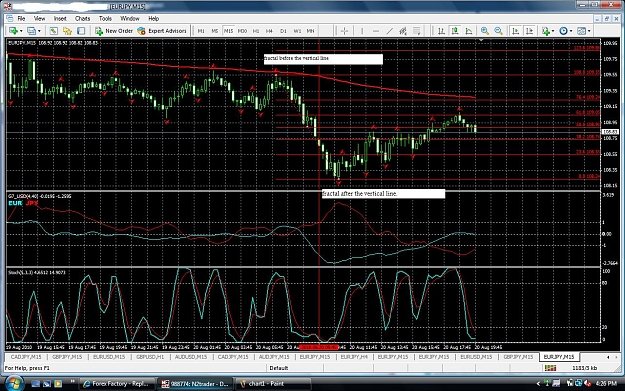The height and width of the screenshot is (391, 625).
Task: Open the chart Templates icon
Action: click(x=582, y=31)
